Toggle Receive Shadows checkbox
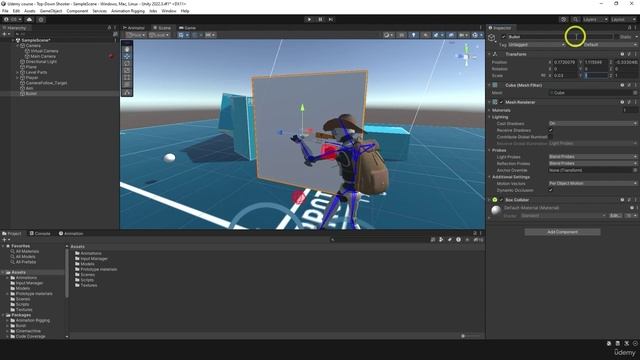This screenshot has width=640, height=360. coord(551,130)
